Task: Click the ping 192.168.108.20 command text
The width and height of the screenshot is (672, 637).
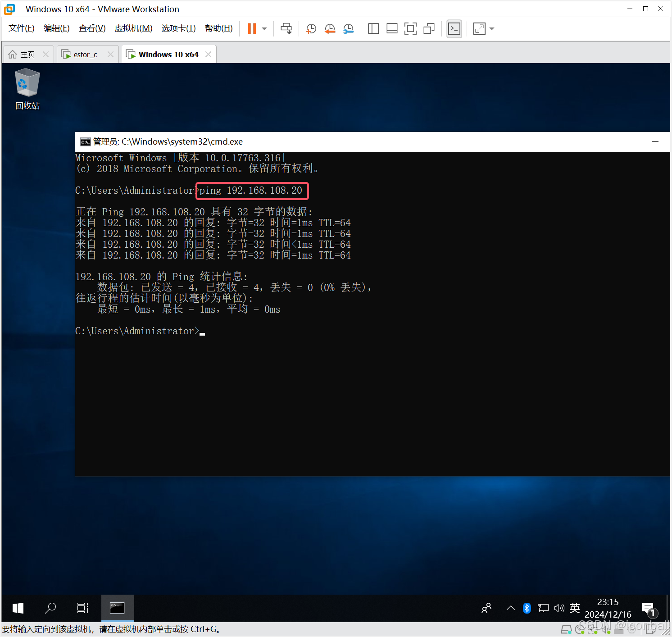Action: pos(251,191)
